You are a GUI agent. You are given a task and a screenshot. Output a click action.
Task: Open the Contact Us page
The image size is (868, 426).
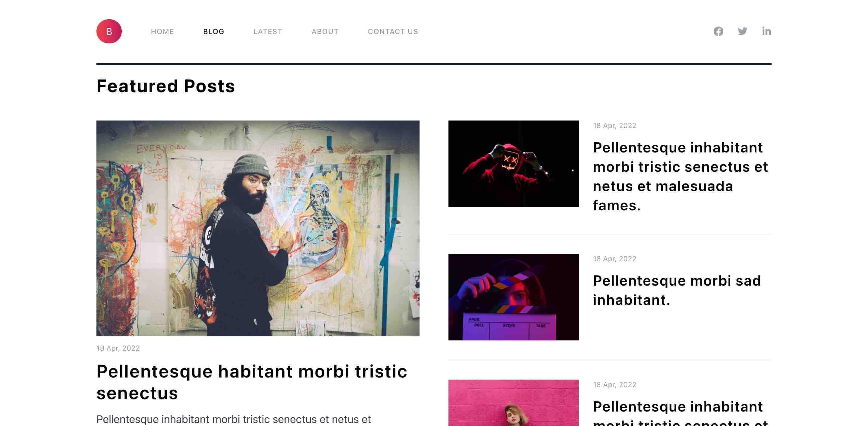[393, 31]
